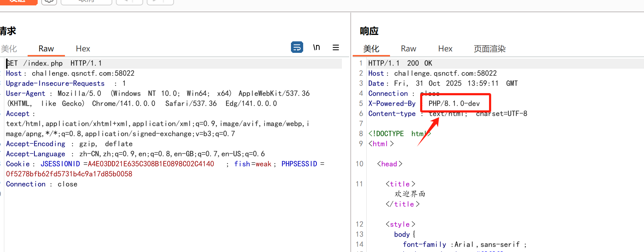Screen dimensions: 644x252
Task: Click the opening <title> tag
Action: (400, 184)
